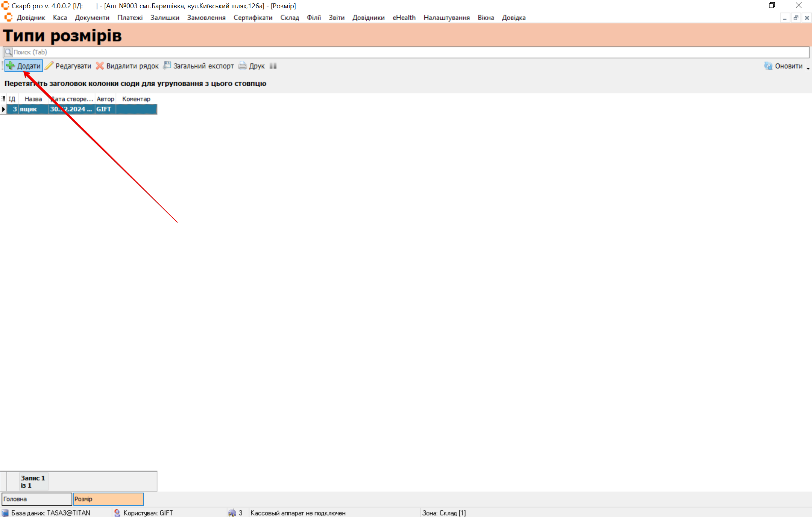The width and height of the screenshot is (812, 517).
Task: Open the Документи menu
Action: [x=92, y=18]
